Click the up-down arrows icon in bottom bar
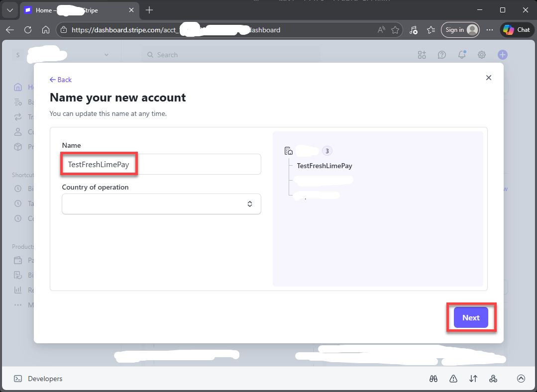Image resolution: width=537 pixels, height=392 pixels. [x=473, y=379]
